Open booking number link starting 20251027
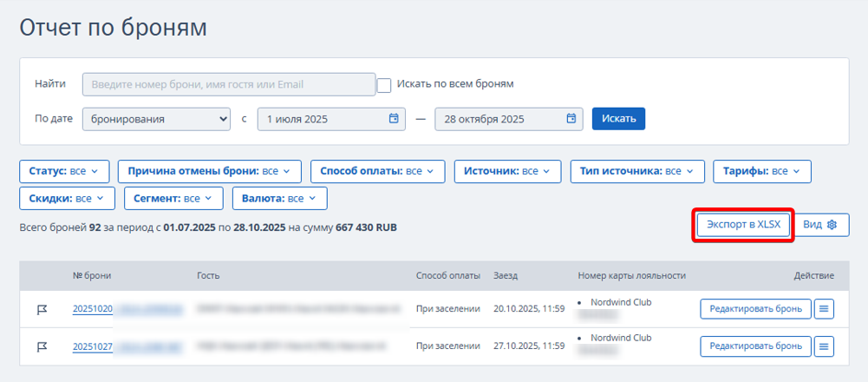This screenshot has width=868, height=382. [93, 347]
